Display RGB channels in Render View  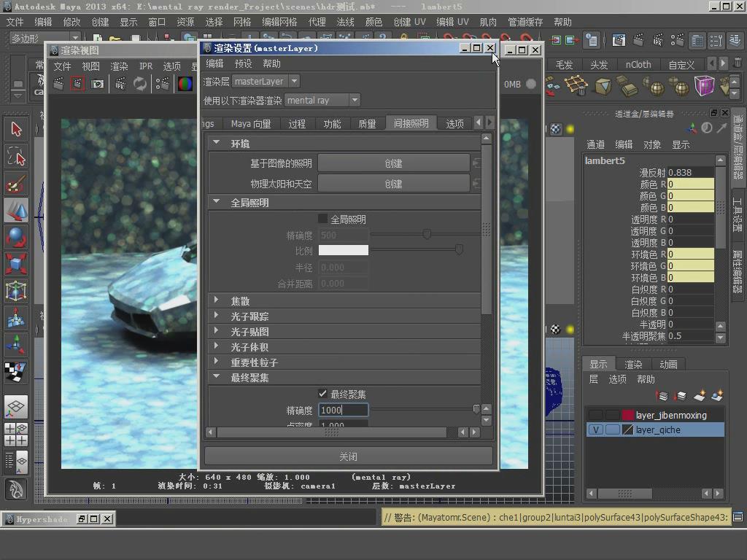(185, 85)
